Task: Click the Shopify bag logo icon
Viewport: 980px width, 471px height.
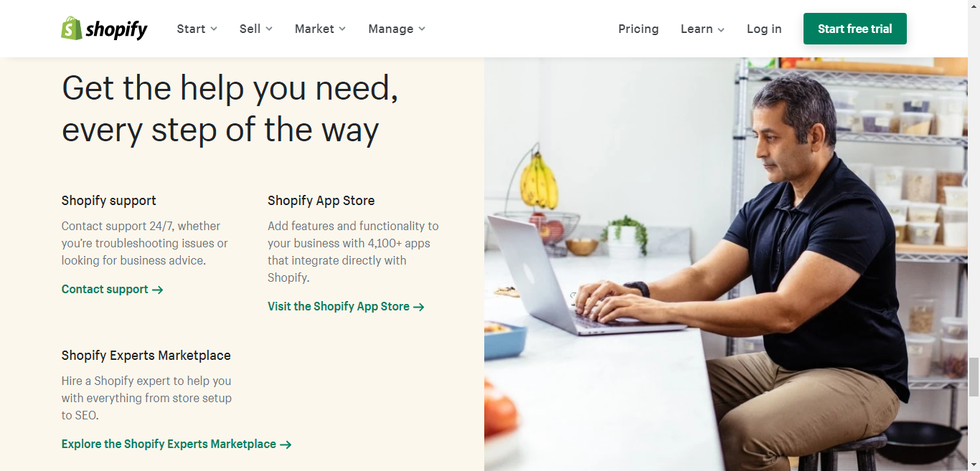Action: point(71,29)
